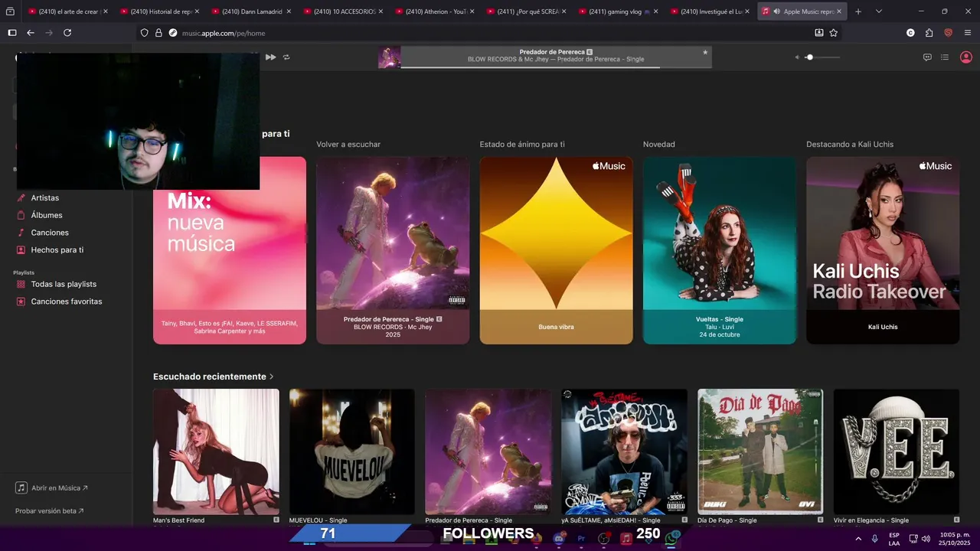This screenshot has width=980, height=551.
Task: Open the Mix: nueva música card
Action: point(230,250)
